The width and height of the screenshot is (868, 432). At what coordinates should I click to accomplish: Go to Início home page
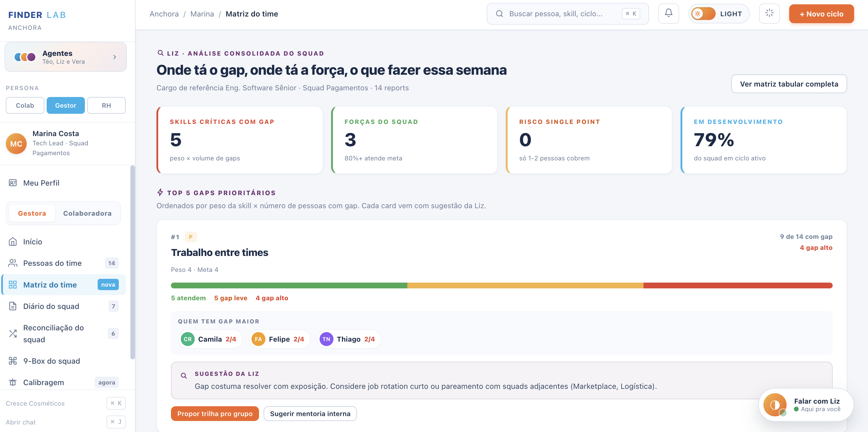tap(63, 241)
